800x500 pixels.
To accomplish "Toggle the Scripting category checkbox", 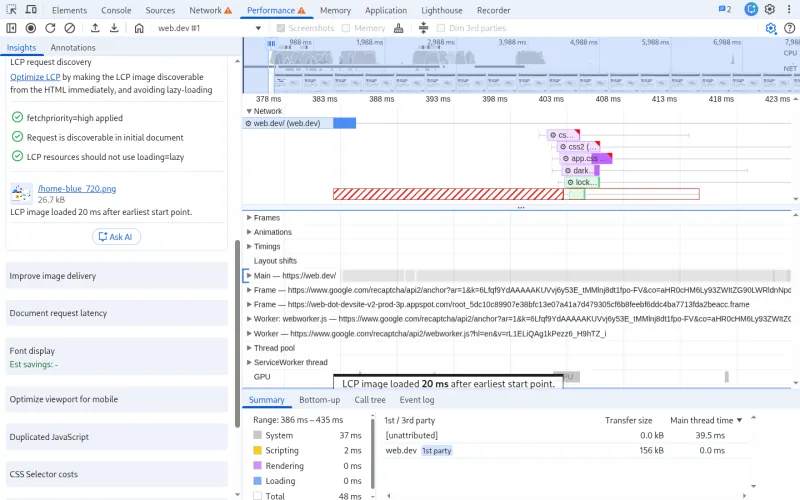I will 258,451.
